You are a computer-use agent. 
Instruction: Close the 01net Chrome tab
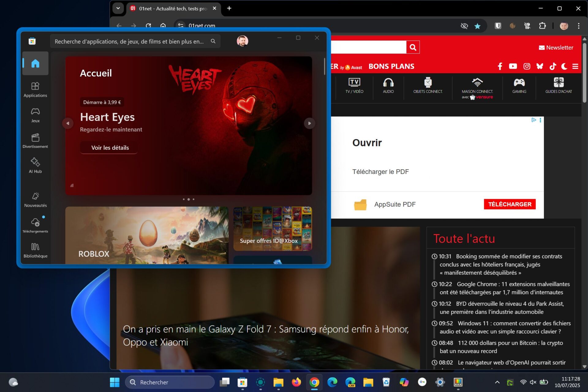coord(214,8)
